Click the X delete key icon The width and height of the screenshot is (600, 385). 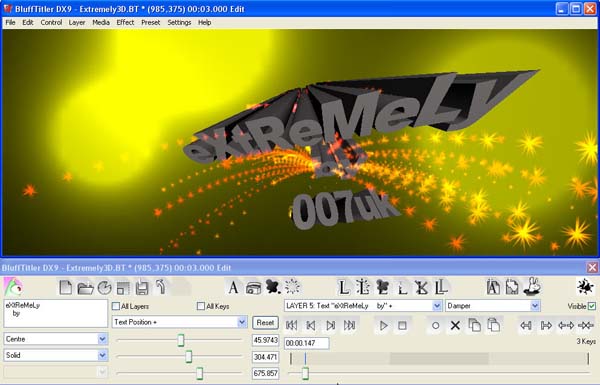455,326
